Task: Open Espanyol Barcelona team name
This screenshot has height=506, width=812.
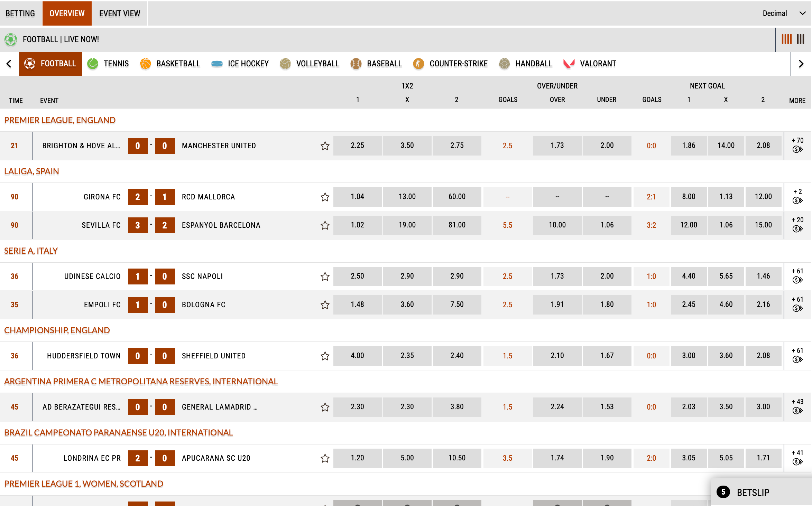Action: coord(221,225)
